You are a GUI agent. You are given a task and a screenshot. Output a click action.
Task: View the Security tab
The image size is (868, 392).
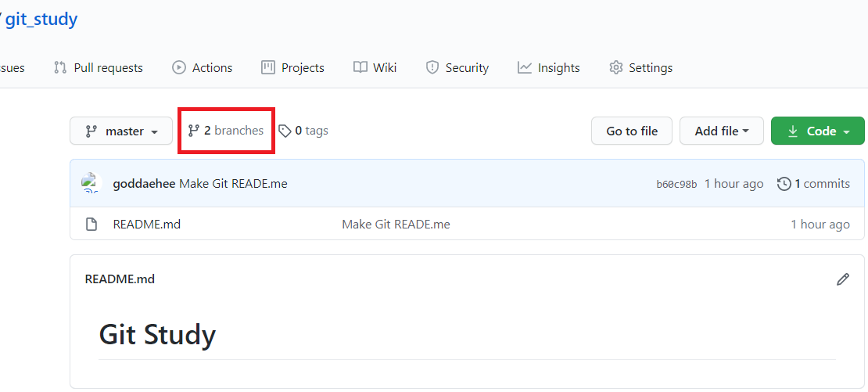pyautogui.click(x=457, y=67)
